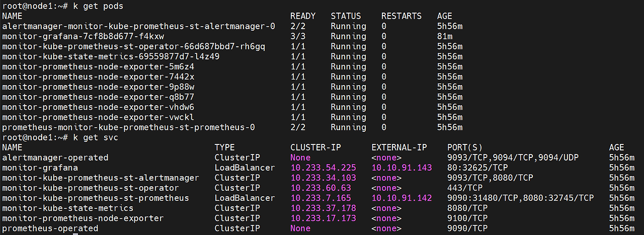Click pod monitor-prometheus-node-exporter-q8b77

pyautogui.click(x=98, y=97)
